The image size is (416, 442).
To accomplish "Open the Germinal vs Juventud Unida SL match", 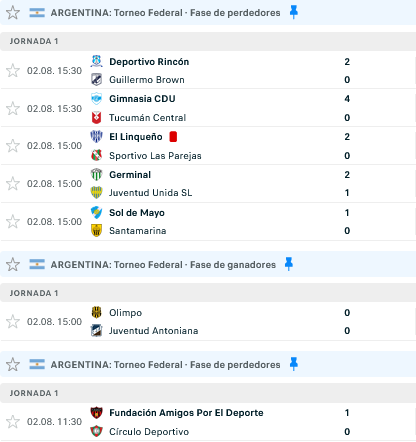I will click(x=208, y=184).
